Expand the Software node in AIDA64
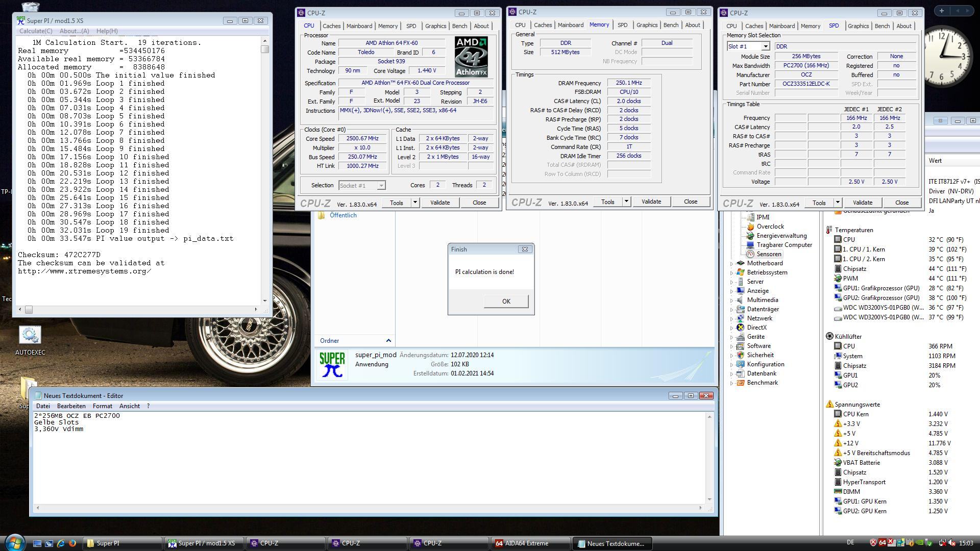The width and height of the screenshot is (980, 551). [x=731, y=346]
